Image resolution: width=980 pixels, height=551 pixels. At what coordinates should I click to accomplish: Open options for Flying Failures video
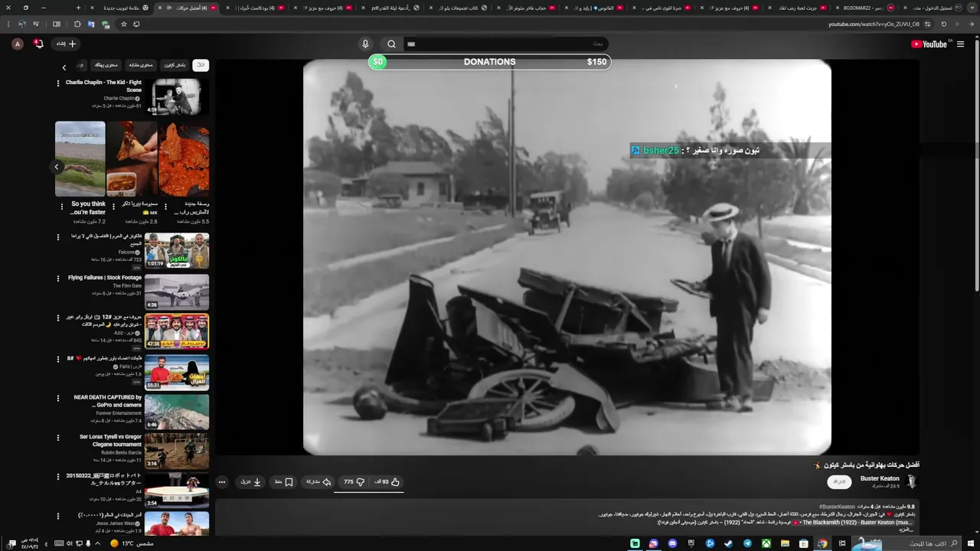click(57, 278)
